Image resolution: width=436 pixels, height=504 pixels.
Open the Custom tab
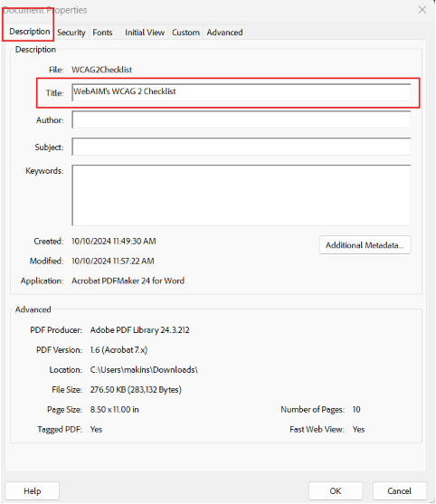tap(185, 33)
